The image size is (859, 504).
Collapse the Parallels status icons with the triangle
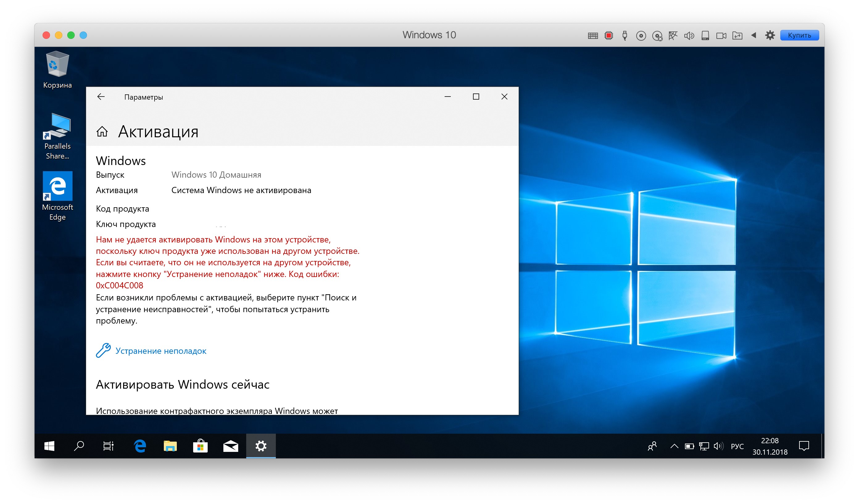point(754,35)
